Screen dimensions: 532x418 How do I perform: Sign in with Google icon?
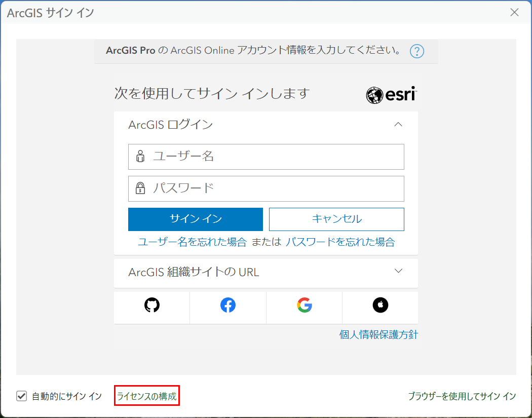[305, 305]
